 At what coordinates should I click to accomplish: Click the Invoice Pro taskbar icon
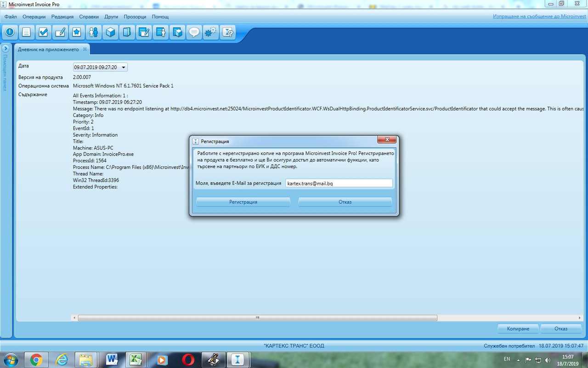click(x=238, y=359)
